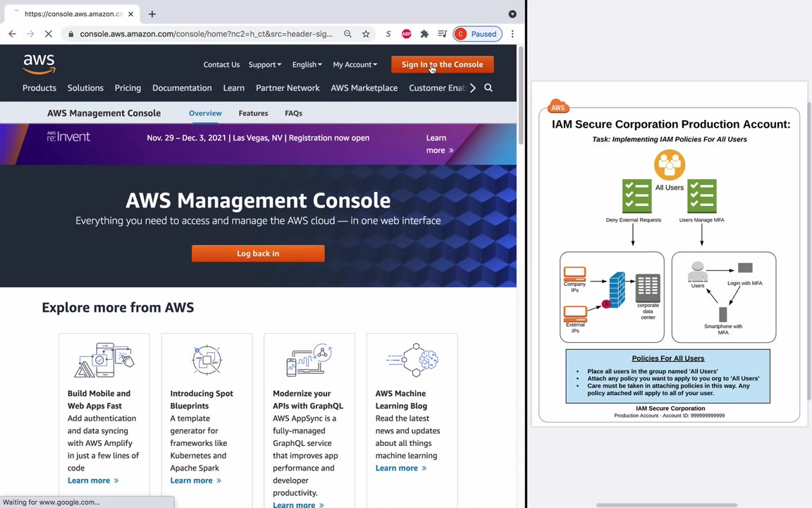Screen dimensions: 812x508
Task: Click Build Mobile and Web Apps illustration
Action: [104, 360]
